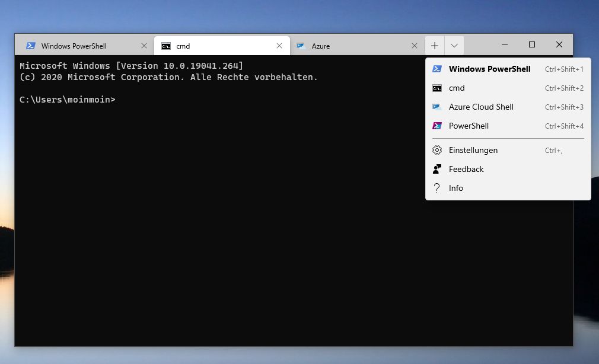Close the Windows PowerShell tab
Image resolution: width=599 pixels, height=364 pixels.
pos(144,46)
